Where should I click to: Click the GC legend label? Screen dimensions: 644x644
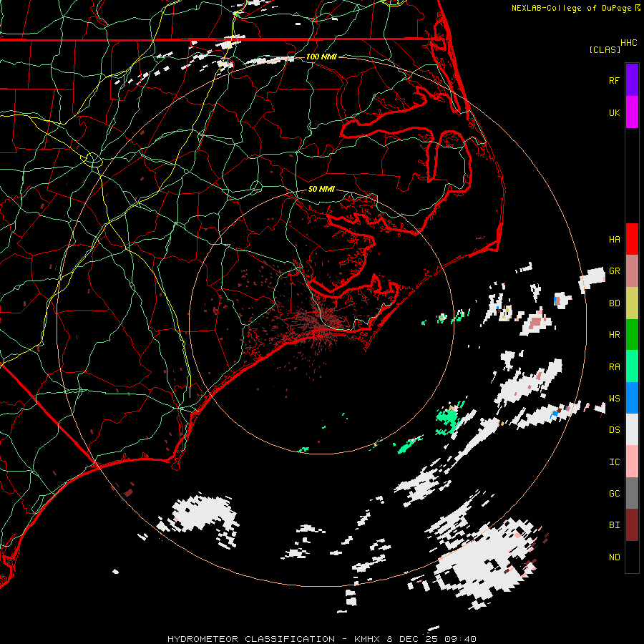pos(615,493)
